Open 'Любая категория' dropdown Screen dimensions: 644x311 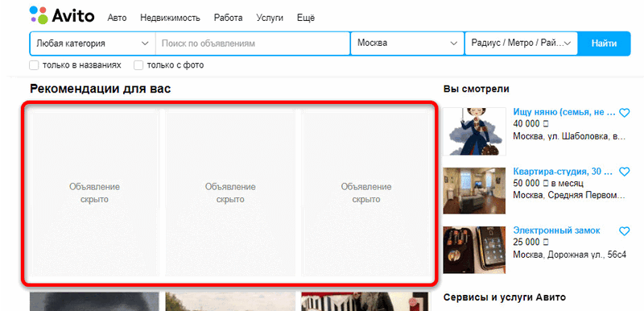pyautogui.click(x=93, y=44)
